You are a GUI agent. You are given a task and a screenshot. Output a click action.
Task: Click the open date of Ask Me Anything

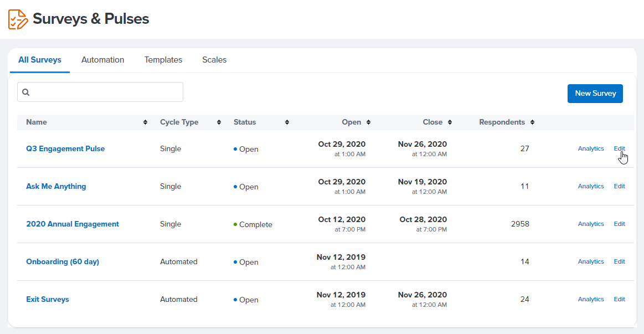click(x=342, y=186)
